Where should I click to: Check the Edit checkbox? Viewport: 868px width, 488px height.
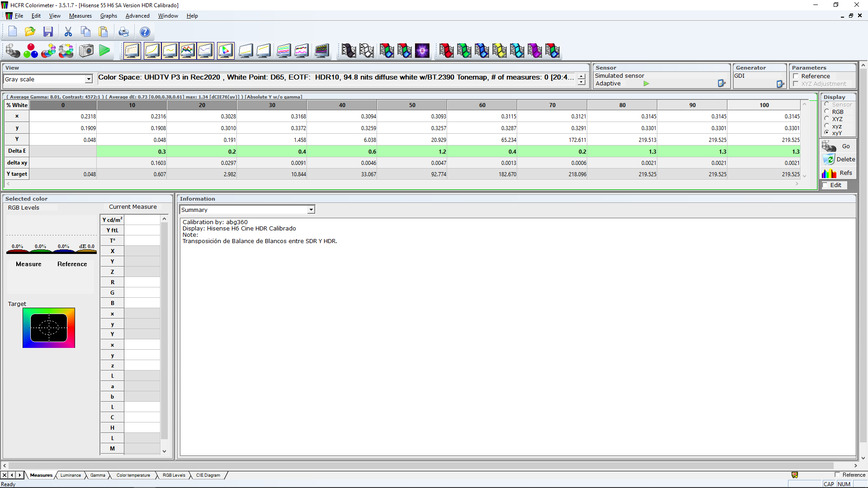click(825, 185)
